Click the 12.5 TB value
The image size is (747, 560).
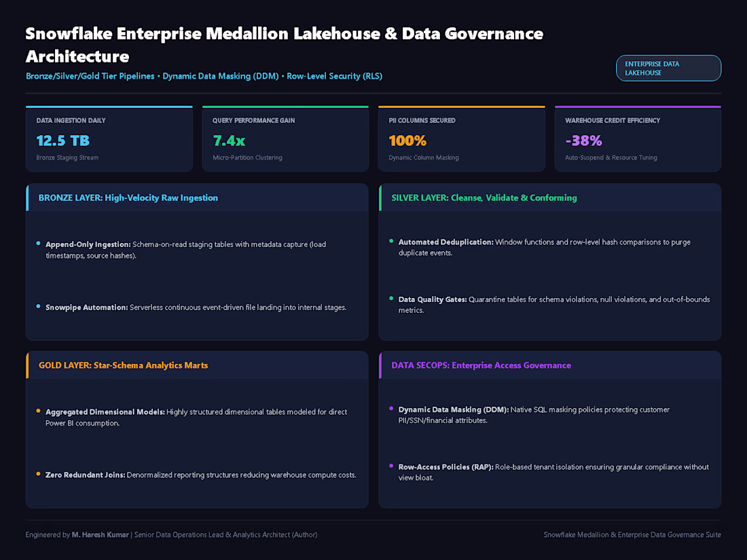pyautogui.click(x=63, y=141)
